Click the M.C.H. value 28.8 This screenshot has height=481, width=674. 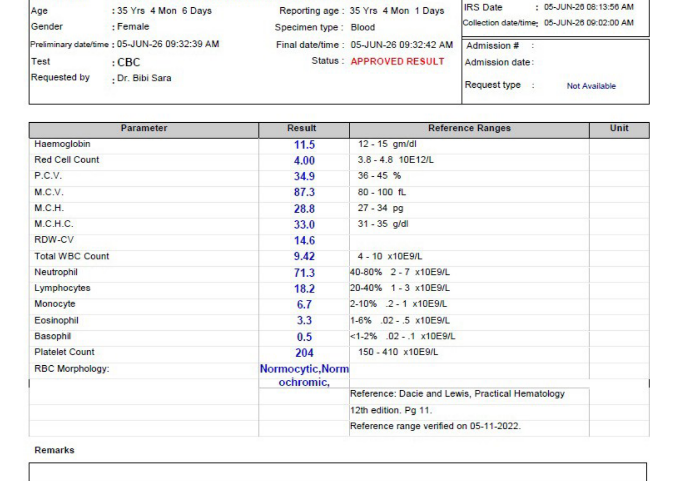304,209
